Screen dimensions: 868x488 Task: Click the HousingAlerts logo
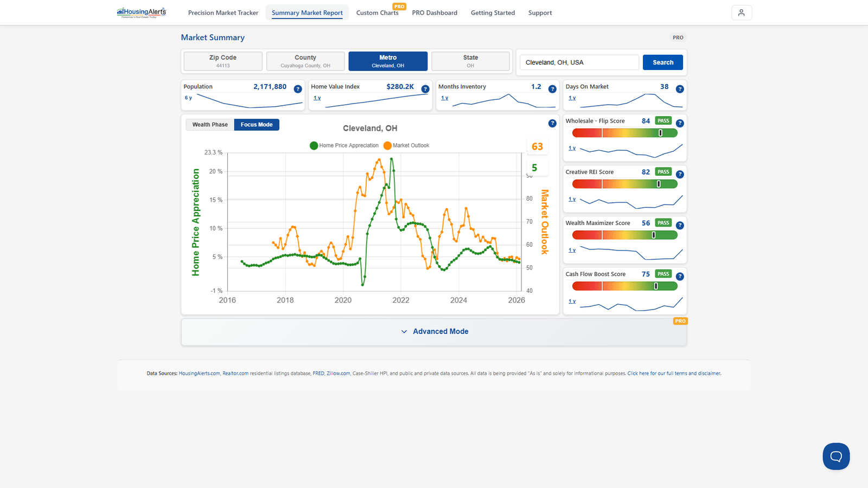pos(142,12)
